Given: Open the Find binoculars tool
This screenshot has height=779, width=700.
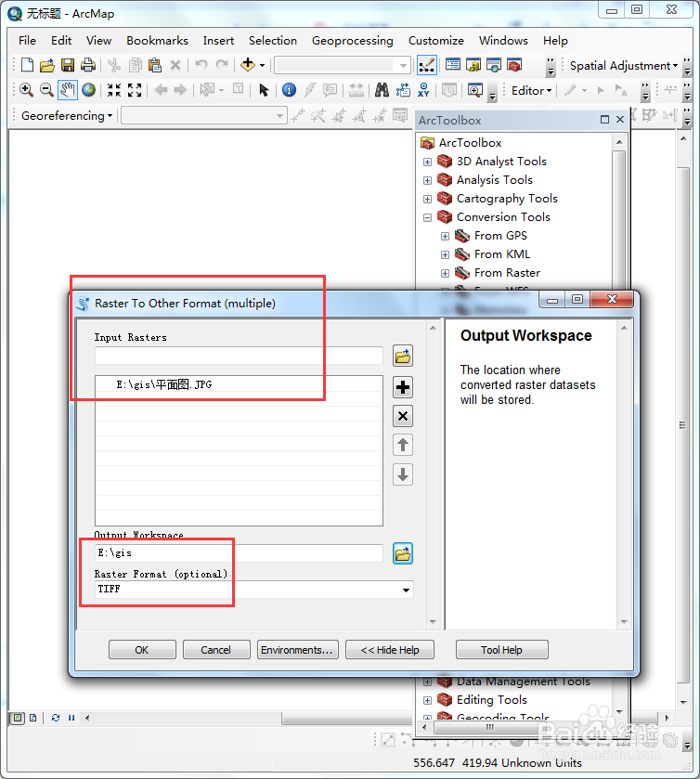Looking at the screenshot, I should pos(382,90).
